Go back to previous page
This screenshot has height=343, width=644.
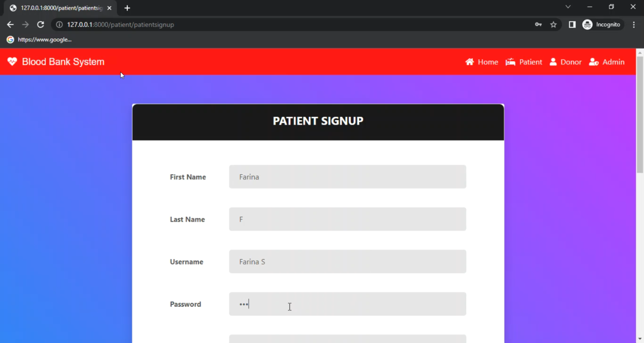[x=10, y=25]
